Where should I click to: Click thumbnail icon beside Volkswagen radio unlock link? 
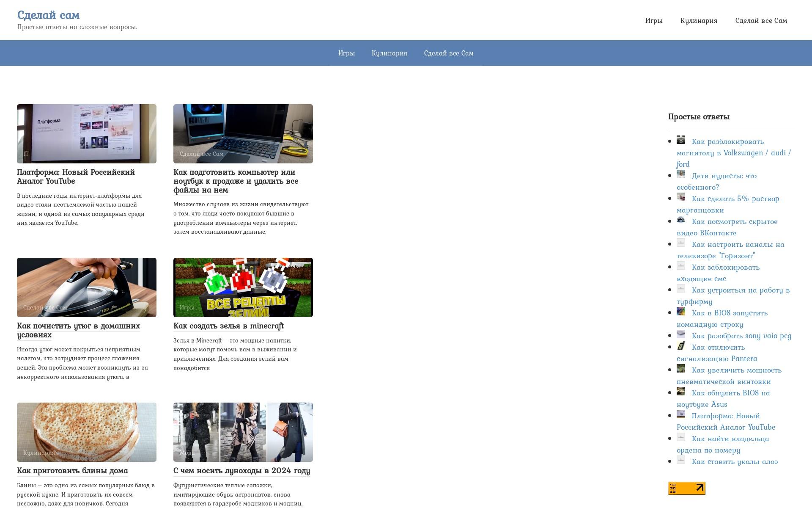tap(680, 140)
